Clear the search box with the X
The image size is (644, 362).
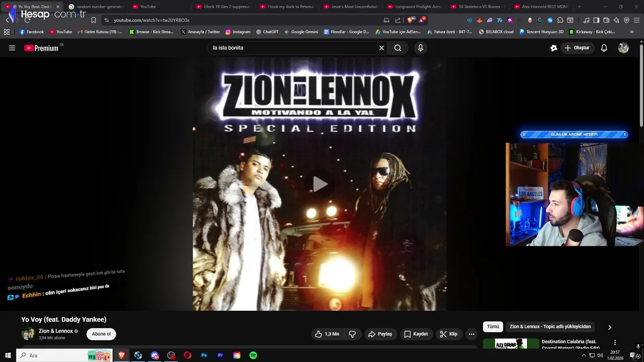click(381, 48)
